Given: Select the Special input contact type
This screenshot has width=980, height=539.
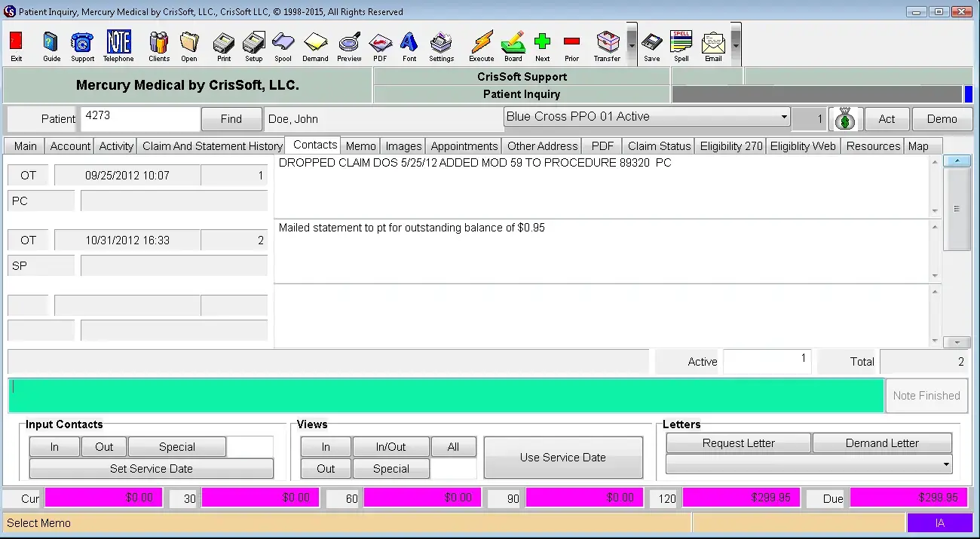Looking at the screenshot, I should point(176,446).
